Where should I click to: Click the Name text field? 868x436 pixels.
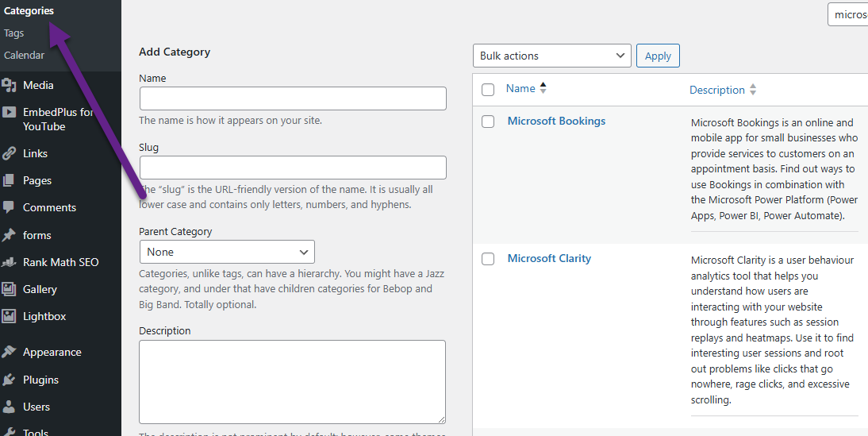293,98
